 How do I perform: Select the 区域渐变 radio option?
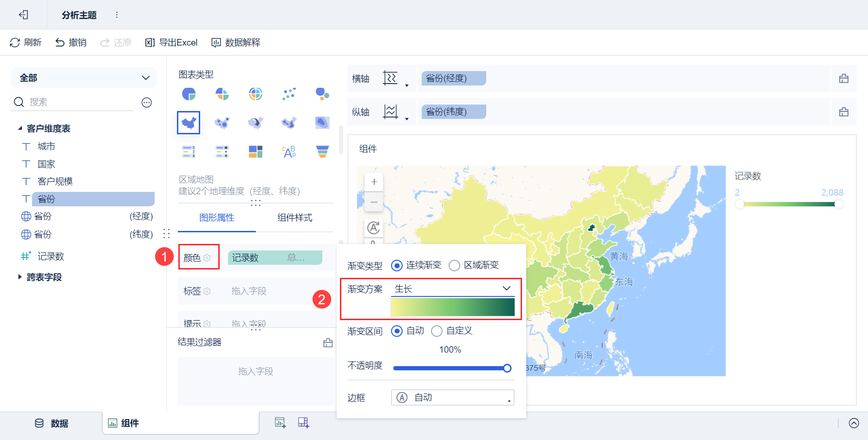(x=455, y=265)
